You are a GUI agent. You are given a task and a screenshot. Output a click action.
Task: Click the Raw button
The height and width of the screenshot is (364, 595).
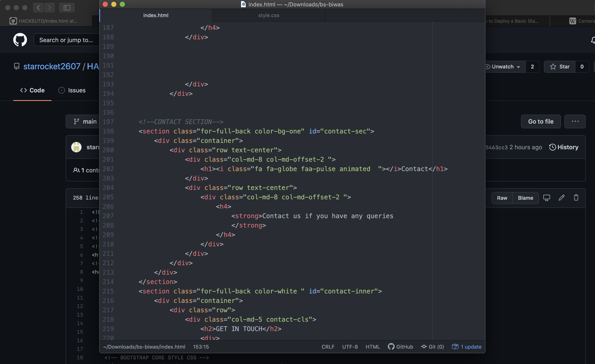click(502, 198)
